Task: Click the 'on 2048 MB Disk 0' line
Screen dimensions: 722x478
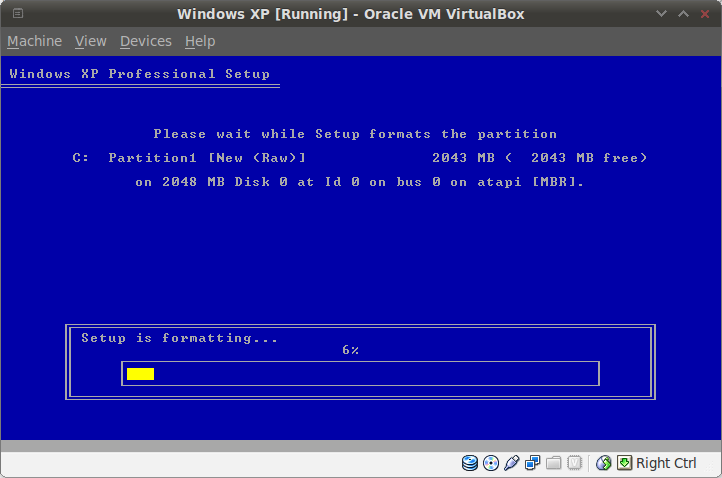Action: (x=359, y=182)
